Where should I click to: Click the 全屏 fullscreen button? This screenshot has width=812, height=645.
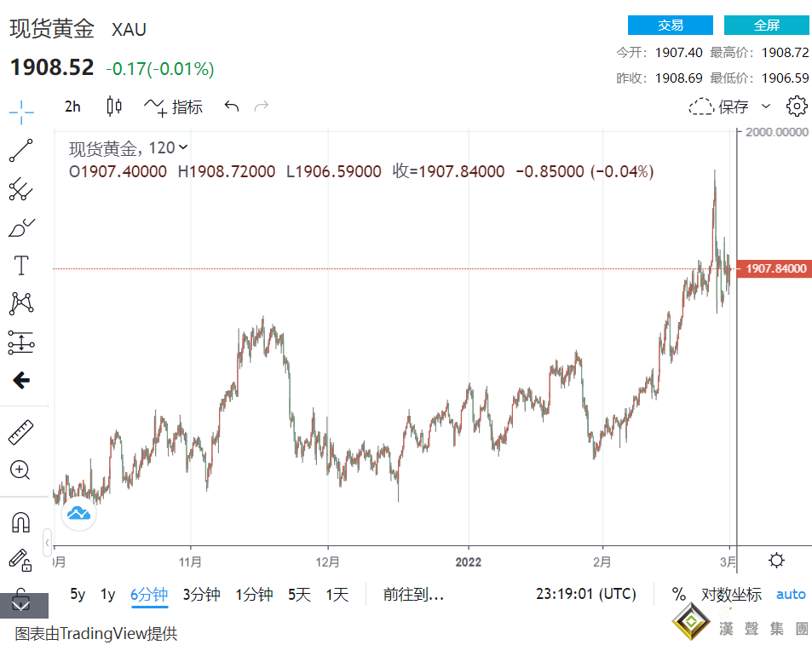click(x=766, y=26)
